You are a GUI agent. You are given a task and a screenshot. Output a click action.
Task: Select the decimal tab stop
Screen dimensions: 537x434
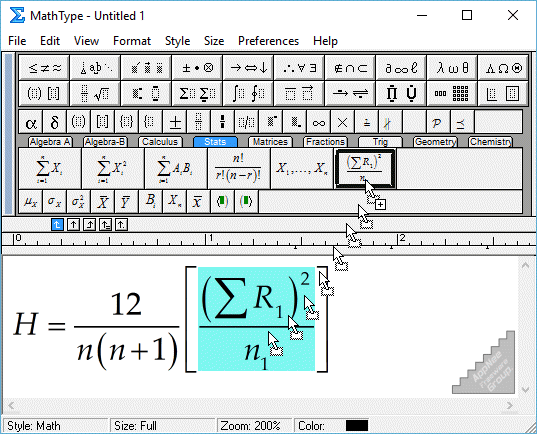[121, 225]
